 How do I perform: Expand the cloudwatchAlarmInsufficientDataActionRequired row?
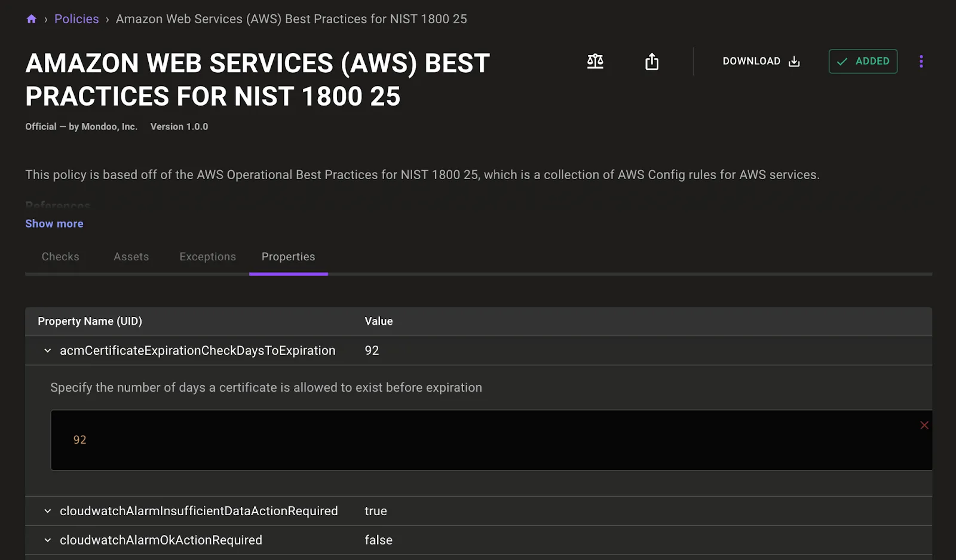tap(48, 511)
